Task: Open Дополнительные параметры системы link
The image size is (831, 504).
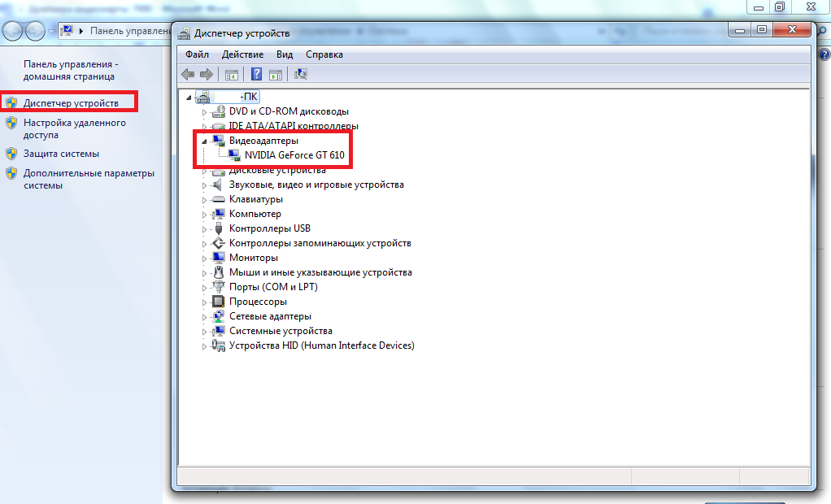Action: tap(89, 179)
